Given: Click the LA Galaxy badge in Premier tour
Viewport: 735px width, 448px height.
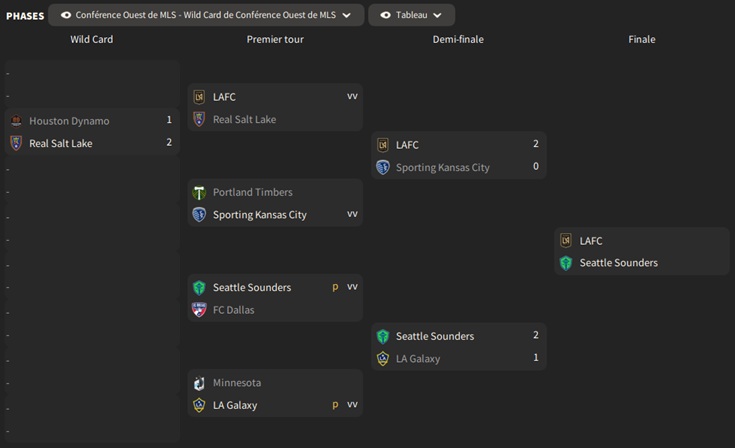Looking at the screenshot, I should (199, 405).
